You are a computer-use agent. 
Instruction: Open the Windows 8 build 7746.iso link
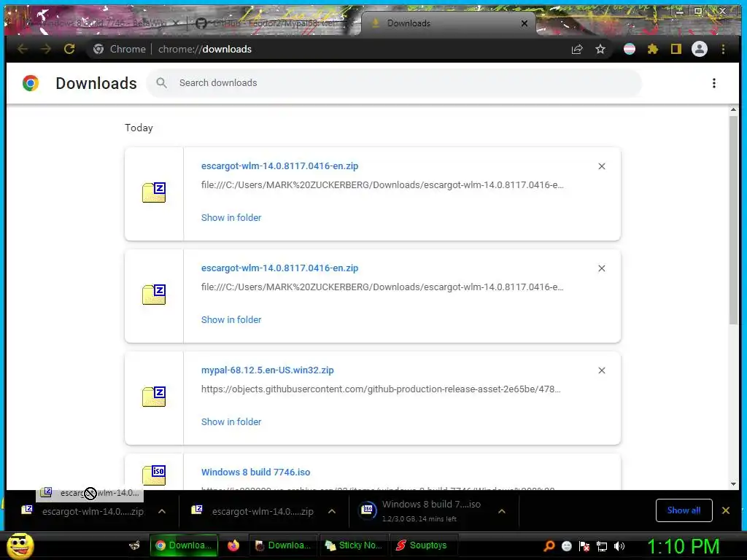tap(255, 472)
